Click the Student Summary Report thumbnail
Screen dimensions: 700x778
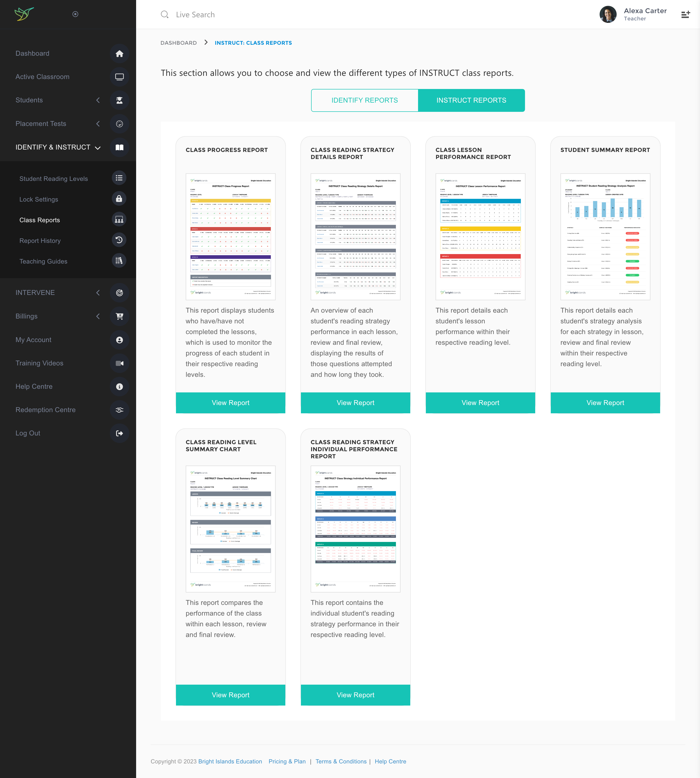point(605,237)
